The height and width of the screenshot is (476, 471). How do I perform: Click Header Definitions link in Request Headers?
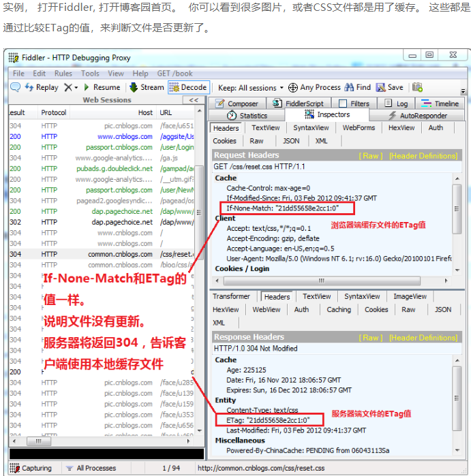423,156
